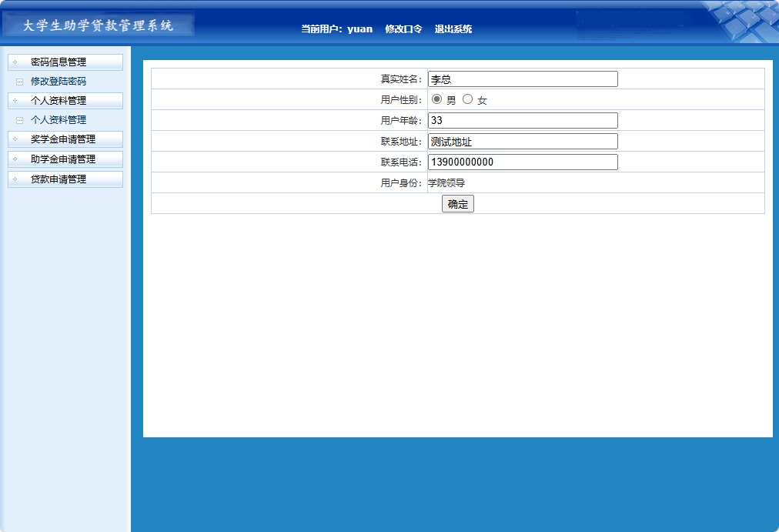This screenshot has width=779, height=532.
Task: Select the 女 gender radio button
Action: coord(467,99)
